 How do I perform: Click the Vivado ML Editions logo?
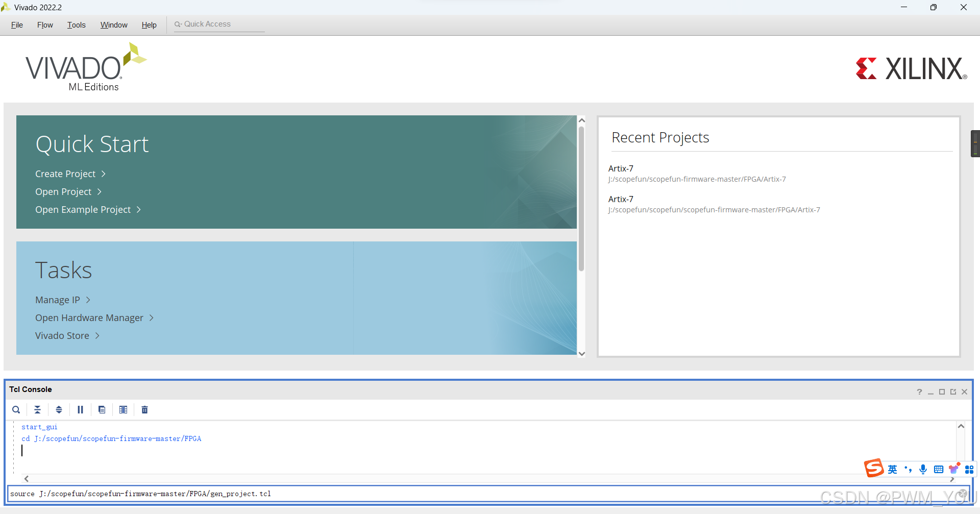(86, 67)
